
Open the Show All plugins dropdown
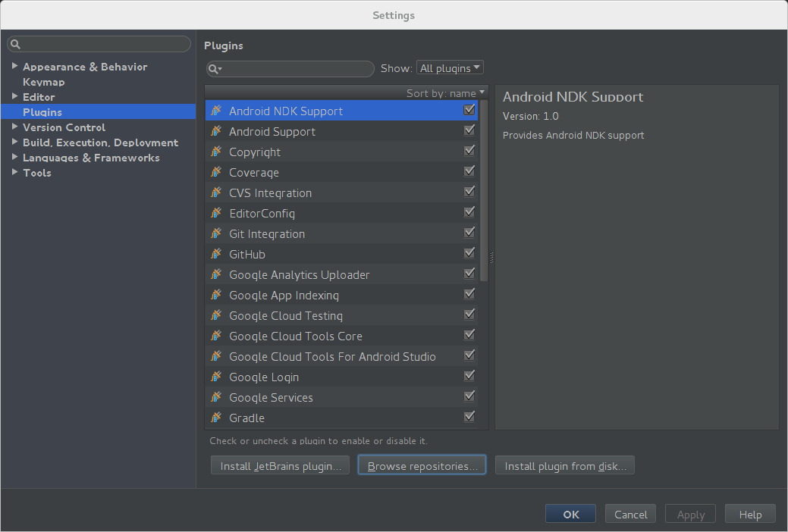(450, 67)
